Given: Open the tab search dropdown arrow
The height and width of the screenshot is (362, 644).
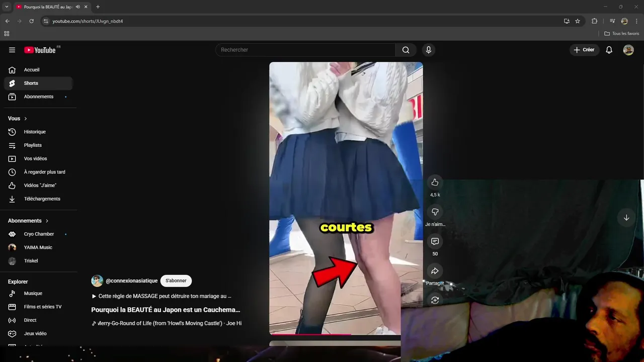Looking at the screenshot, I should (x=7, y=7).
